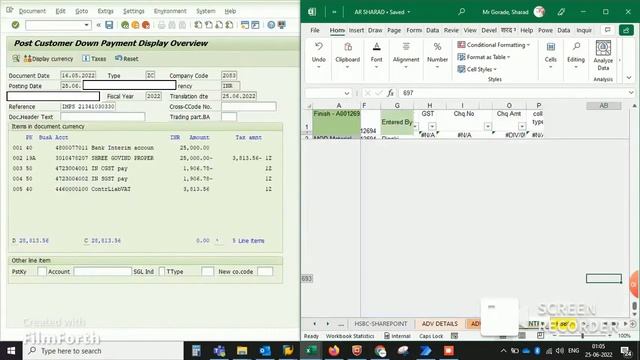640x360 pixels.
Task: Click the Reset button in SAP
Action: coord(127,59)
